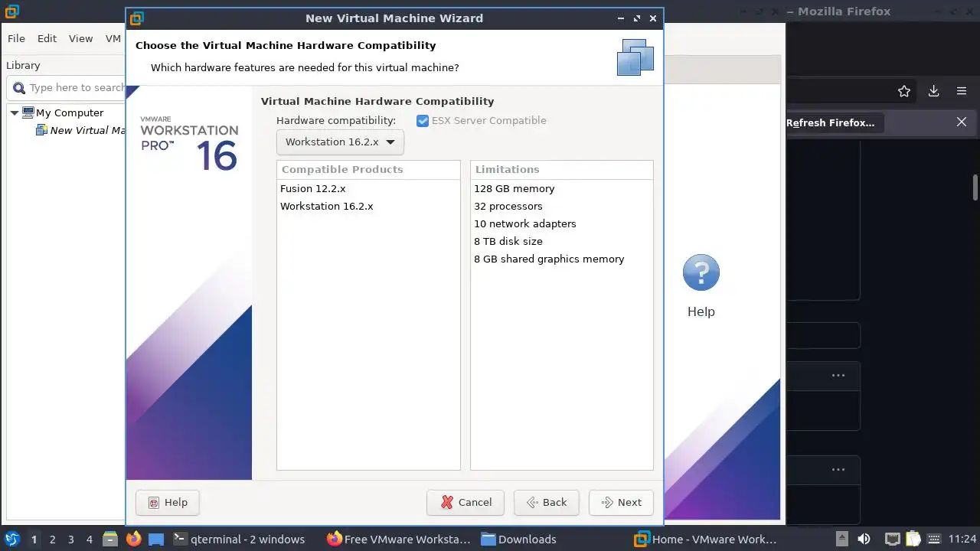Collapse the My Computer tree node
This screenshot has width=980, height=551.
[14, 112]
